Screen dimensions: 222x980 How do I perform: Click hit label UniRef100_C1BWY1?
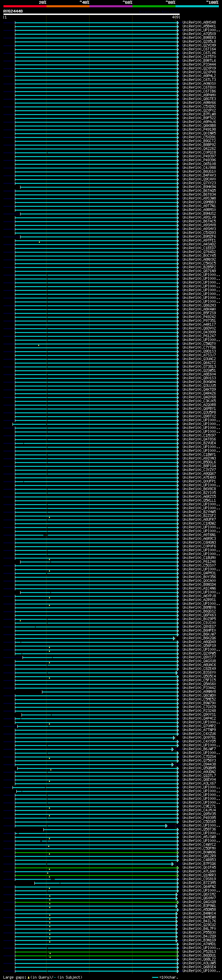199,455
